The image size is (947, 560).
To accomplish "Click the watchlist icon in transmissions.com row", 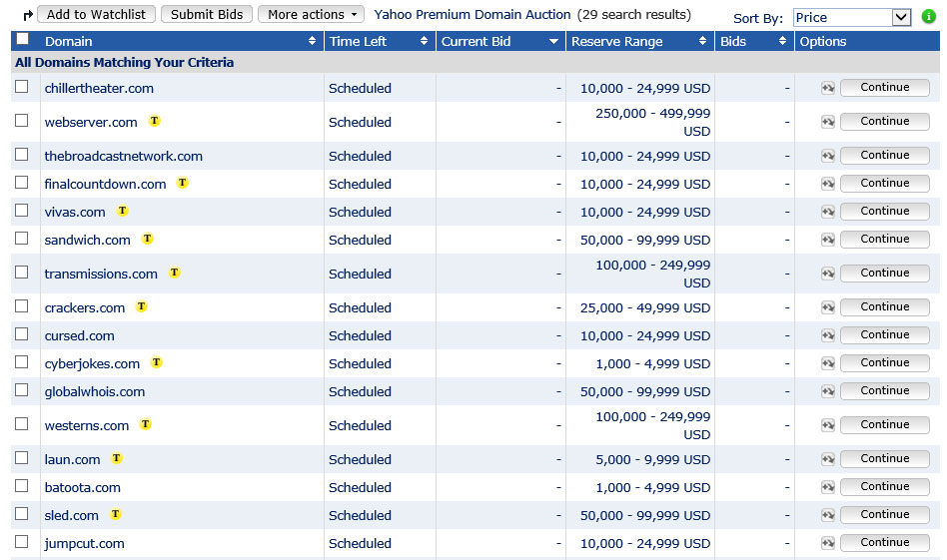I will 828,274.
